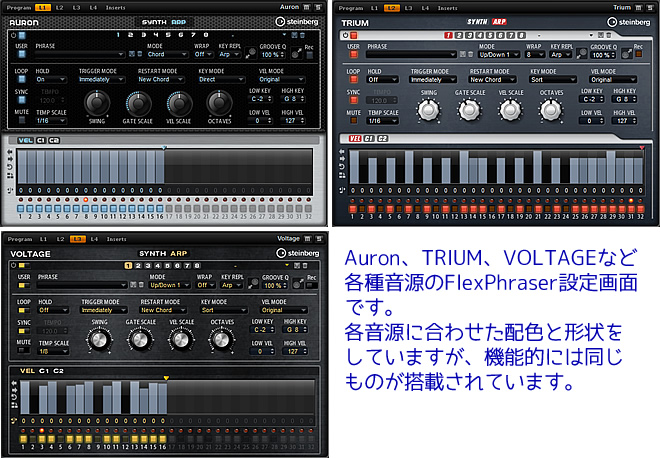The image size is (660, 458).
Task: Click Phrase selector field in Trium panel
Action: [411, 54]
